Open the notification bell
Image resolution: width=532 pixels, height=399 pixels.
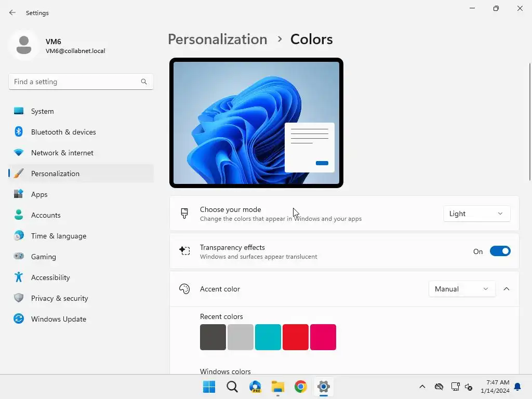(518, 387)
